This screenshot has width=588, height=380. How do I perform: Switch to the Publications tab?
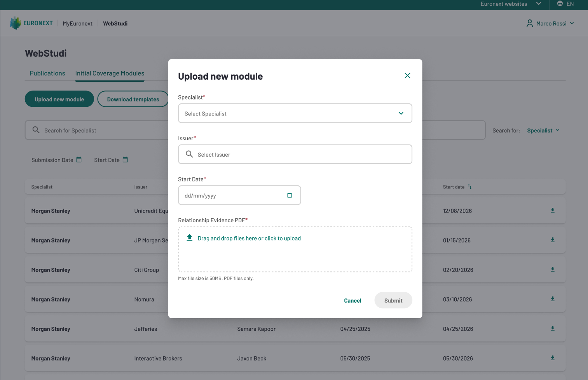tap(47, 73)
